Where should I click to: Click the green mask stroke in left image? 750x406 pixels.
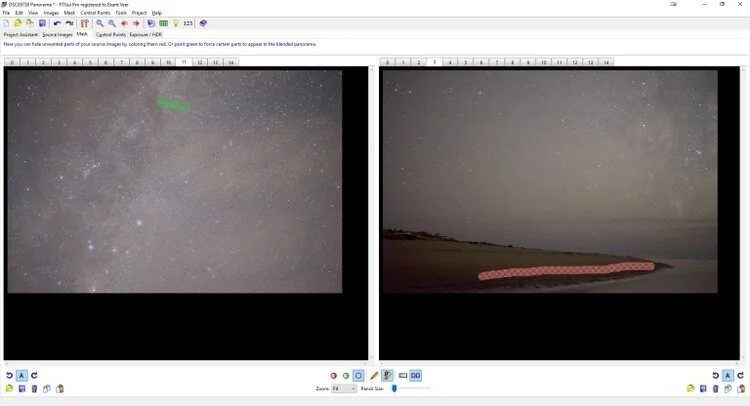pyautogui.click(x=173, y=105)
